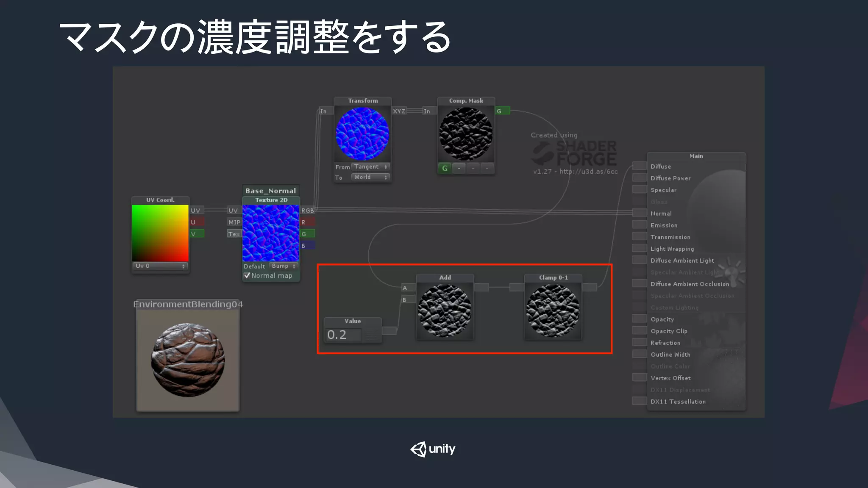Click the B output port of Texture 2D

[308, 246]
